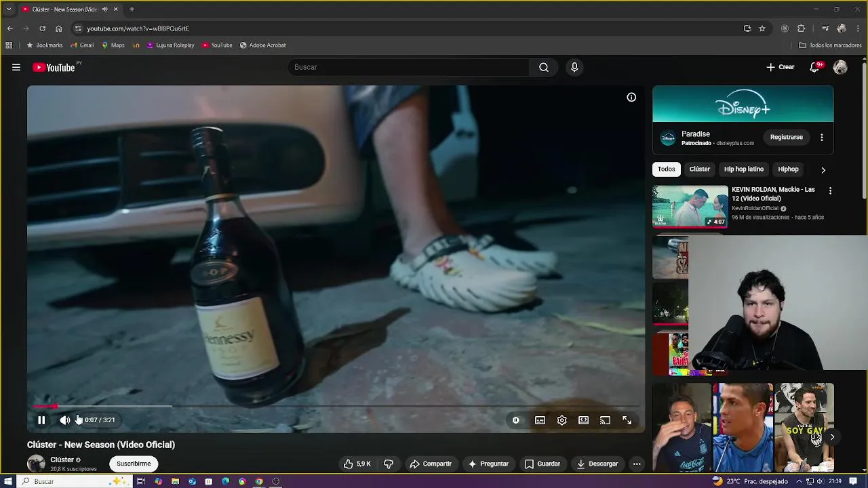The width and height of the screenshot is (868, 488).
Task: Activate voice search microphone
Action: [x=574, y=67]
